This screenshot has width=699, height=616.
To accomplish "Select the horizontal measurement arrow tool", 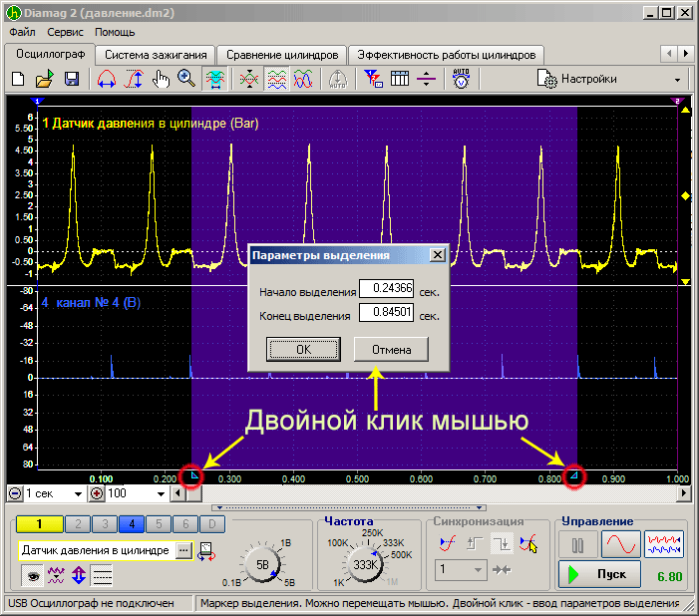I will pos(107,79).
